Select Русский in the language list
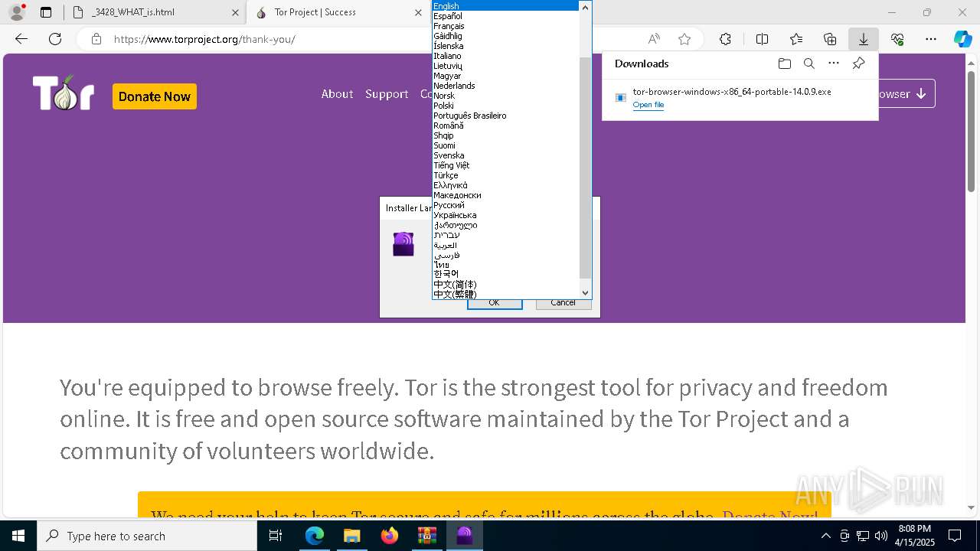This screenshot has height=551, width=980. (x=506, y=205)
